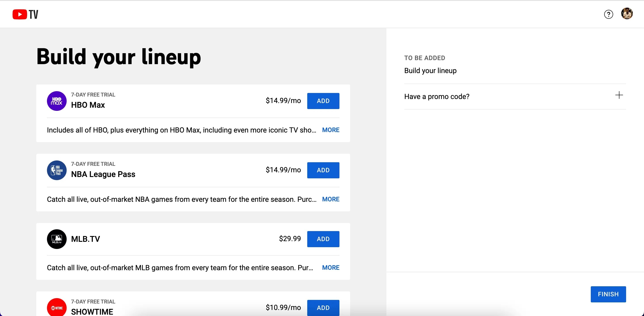Click the MLB.TV channel logo

click(x=57, y=239)
